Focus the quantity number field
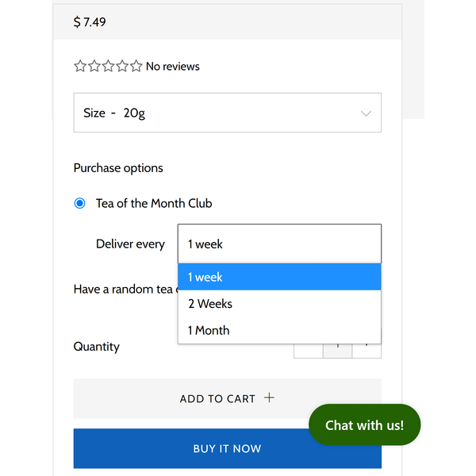The image size is (476, 476). click(338, 351)
